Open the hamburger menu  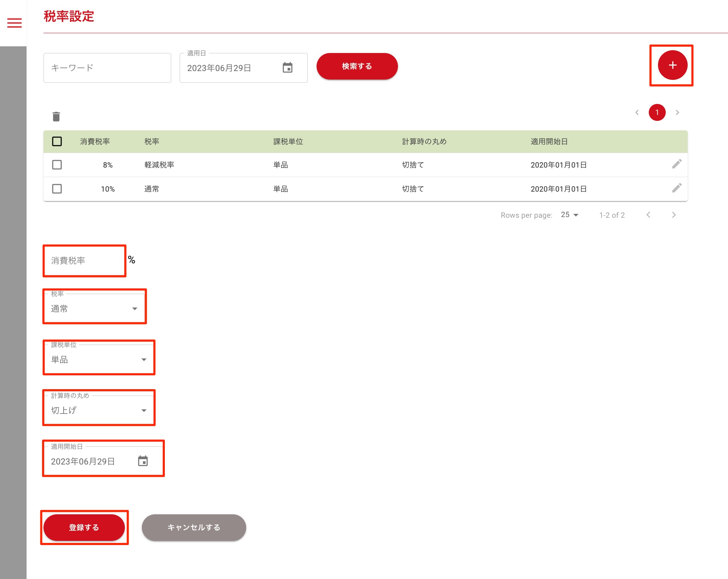click(x=15, y=23)
